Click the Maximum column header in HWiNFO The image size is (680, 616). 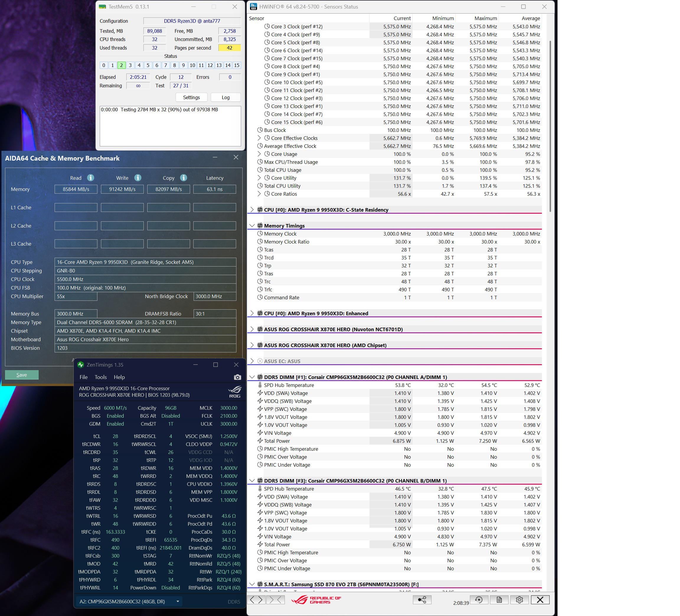[477, 18]
